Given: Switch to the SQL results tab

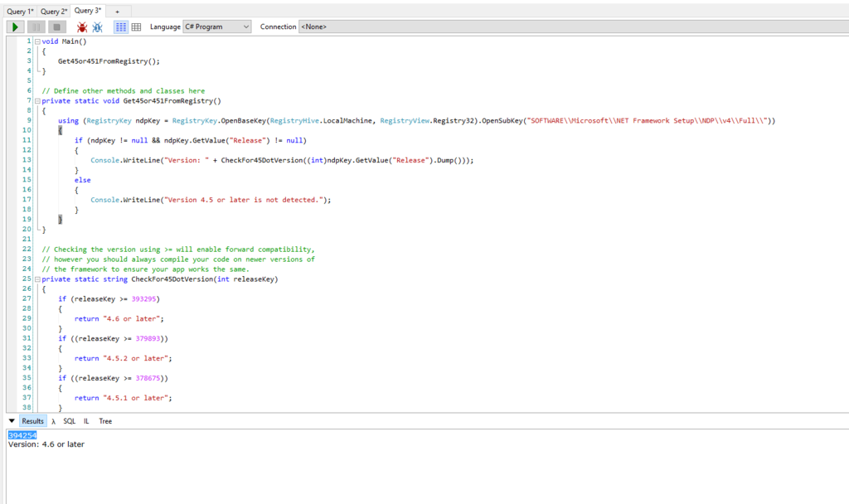Looking at the screenshot, I should coord(70,421).
